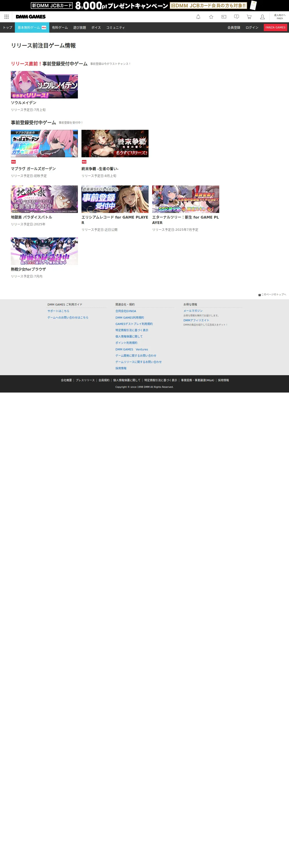Select the ボイス menu item
Viewport: 289px width, 868px height.
tap(96, 28)
